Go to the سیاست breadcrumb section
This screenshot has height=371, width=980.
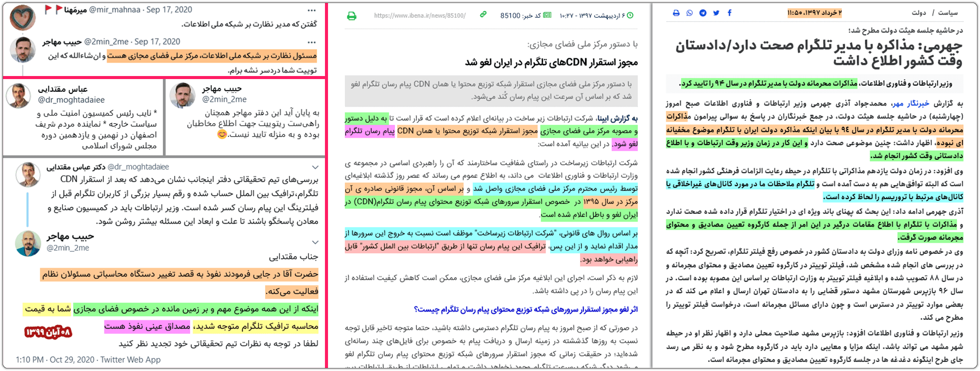click(947, 13)
